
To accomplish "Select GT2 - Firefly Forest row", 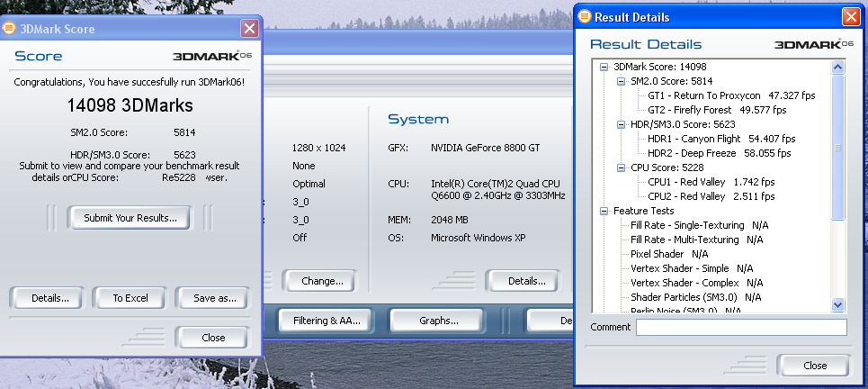I will point(716,110).
